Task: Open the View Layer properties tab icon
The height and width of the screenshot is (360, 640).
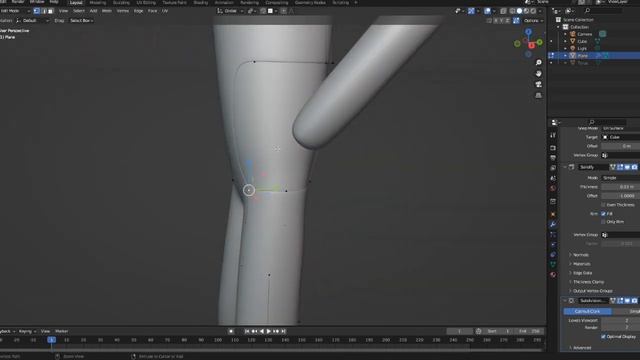Action: (x=553, y=168)
